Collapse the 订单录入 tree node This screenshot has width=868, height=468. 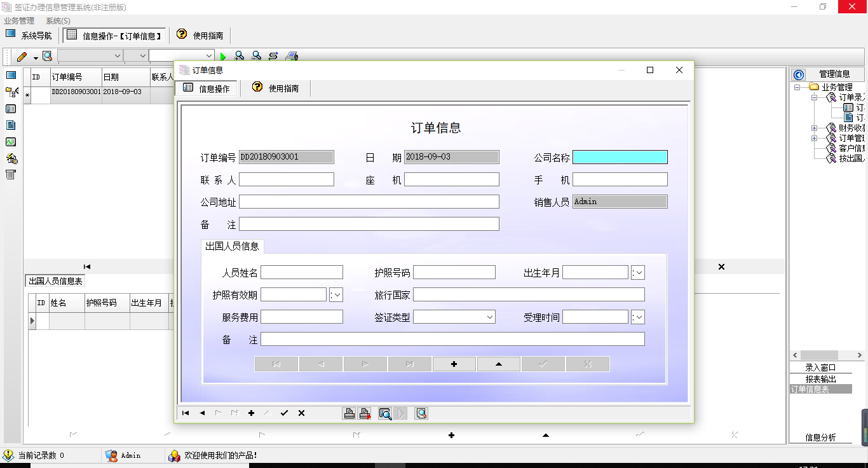point(814,98)
